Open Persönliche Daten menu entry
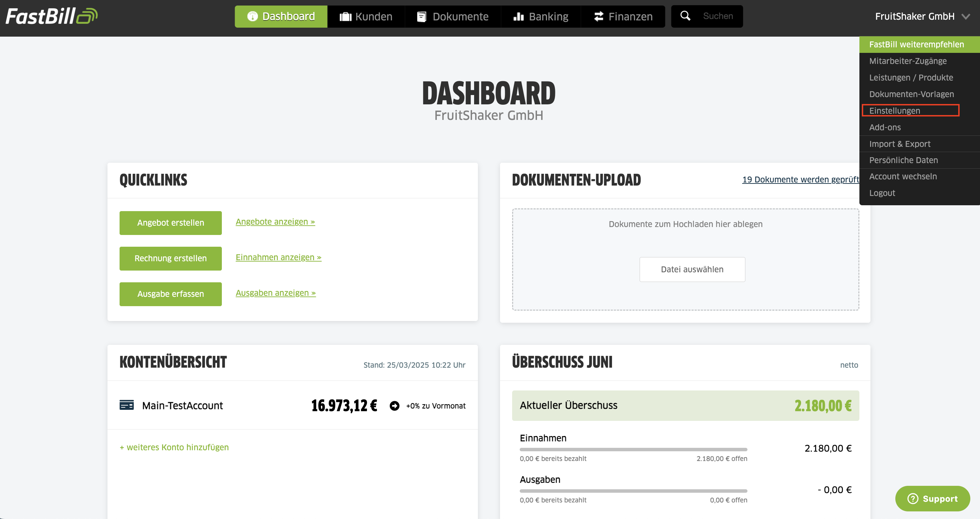This screenshot has height=519, width=980. point(919,160)
